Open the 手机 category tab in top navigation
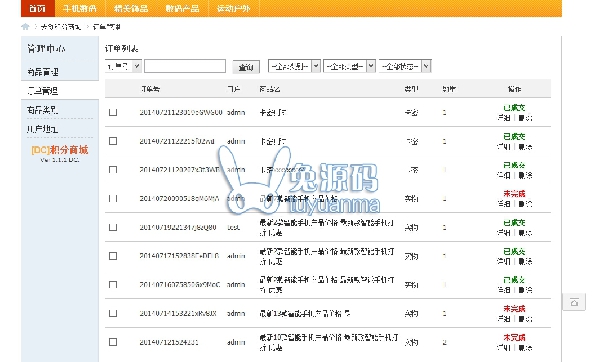The width and height of the screenshot is (600, 362). pos(80,8)
